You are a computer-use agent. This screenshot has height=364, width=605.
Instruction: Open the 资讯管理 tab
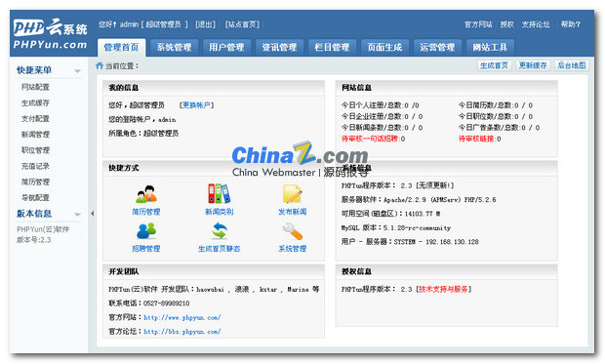pyautogui.click(x=279, y=48)
